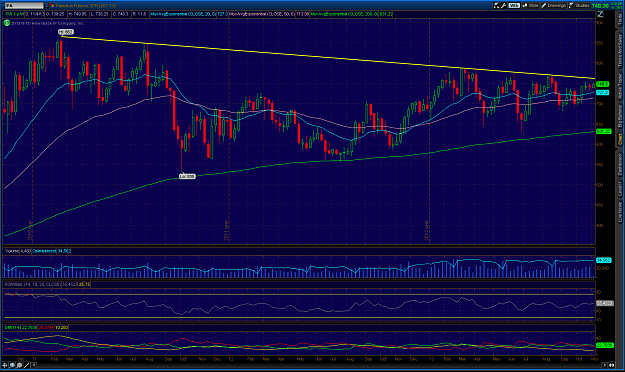Click the Wk aggregation period button

(514, 6)
